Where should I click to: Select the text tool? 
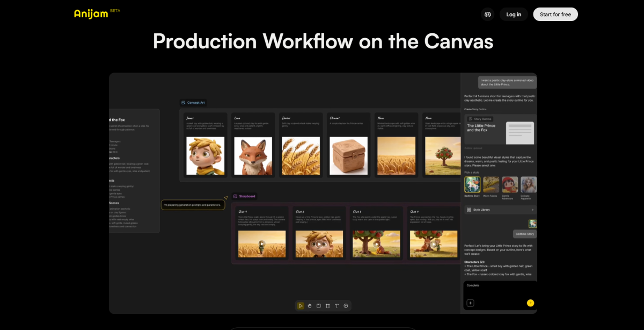pos(336,306)
